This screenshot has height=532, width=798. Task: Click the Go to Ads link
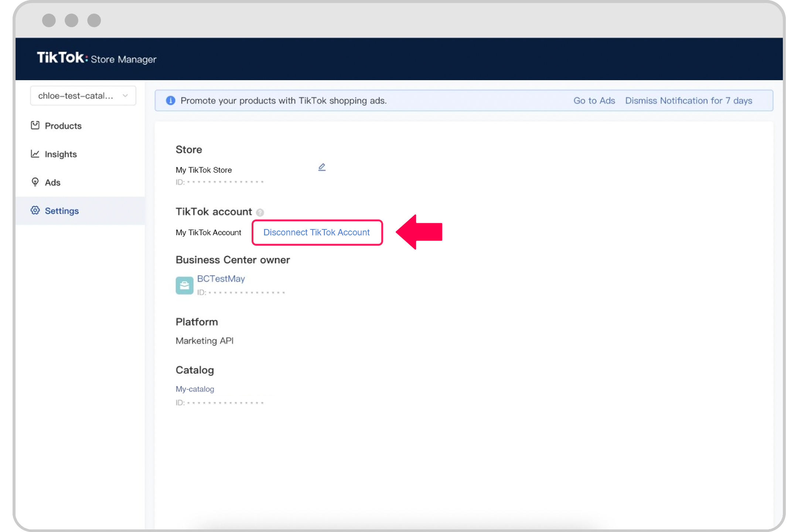tap(594, 100)
